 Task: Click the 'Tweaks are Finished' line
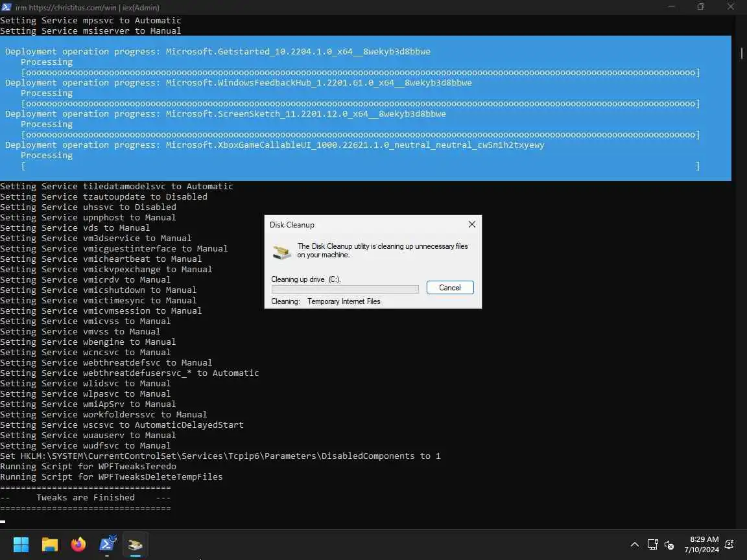coord(86,498)
